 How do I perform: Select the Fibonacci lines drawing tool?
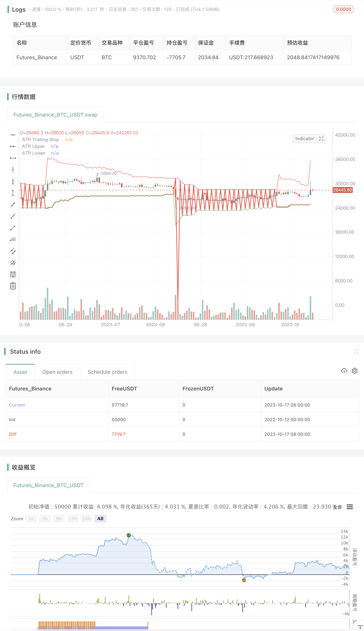pyautogui.click(x=13, y=274)
